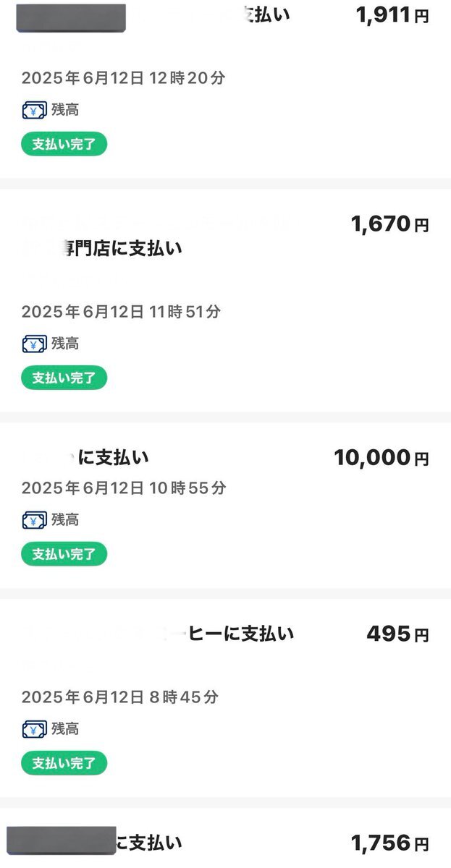Screen dimensions: 451x868
Task: Tap 支払い完了 badge on the 10時55分 transaction
Action: tap(64, 555)
